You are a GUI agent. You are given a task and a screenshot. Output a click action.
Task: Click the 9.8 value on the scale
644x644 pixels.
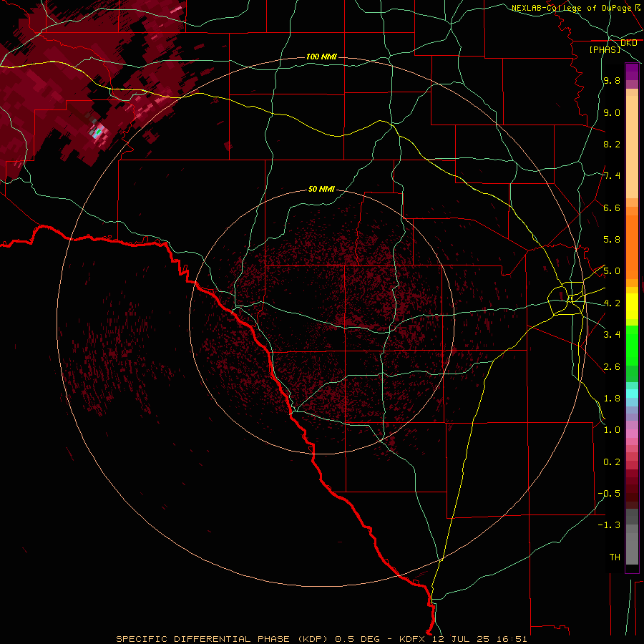tap(612, 81)
